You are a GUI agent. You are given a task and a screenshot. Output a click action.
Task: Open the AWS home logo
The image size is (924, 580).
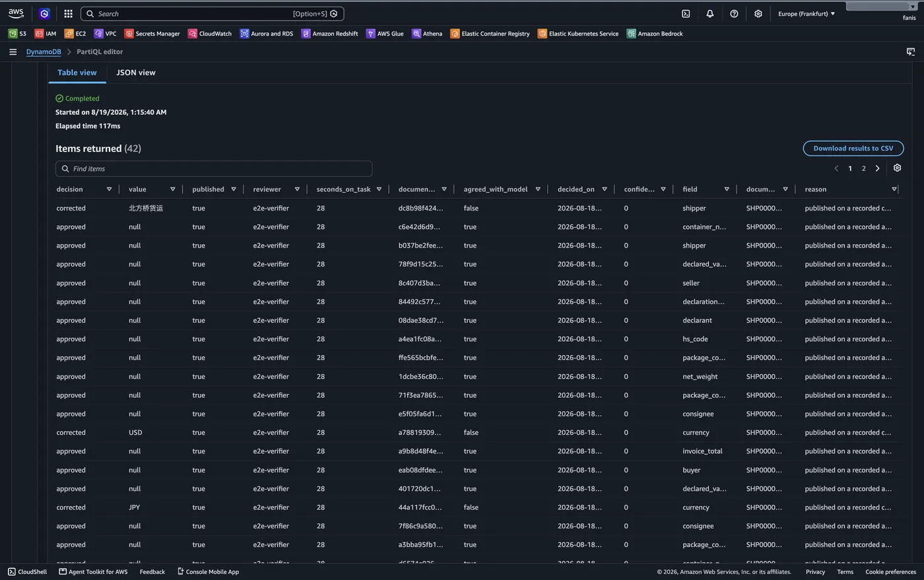(16, 13)
